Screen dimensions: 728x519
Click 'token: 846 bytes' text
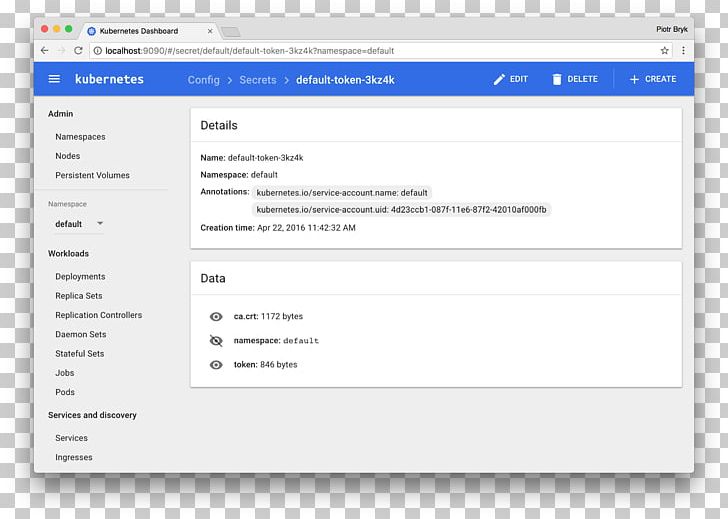pyautogui.click(x=266, y=365)
